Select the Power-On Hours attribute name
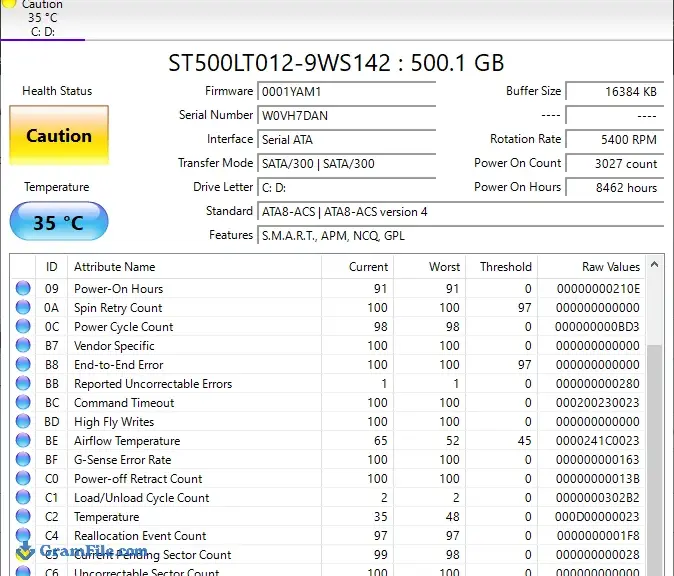 tap(119, 289)
